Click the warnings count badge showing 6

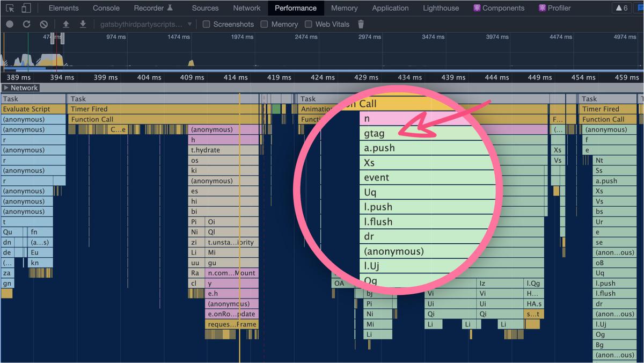click(621, 8)
